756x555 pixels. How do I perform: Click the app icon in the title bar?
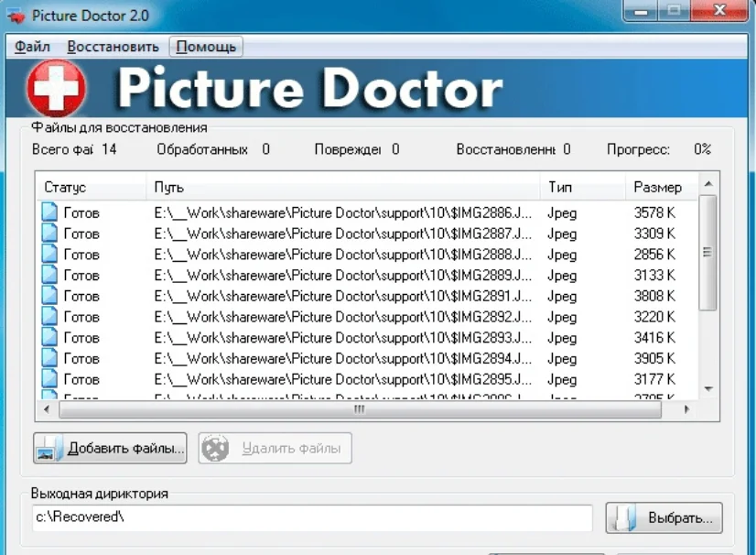pyautogui.click(x=15, y=14)
